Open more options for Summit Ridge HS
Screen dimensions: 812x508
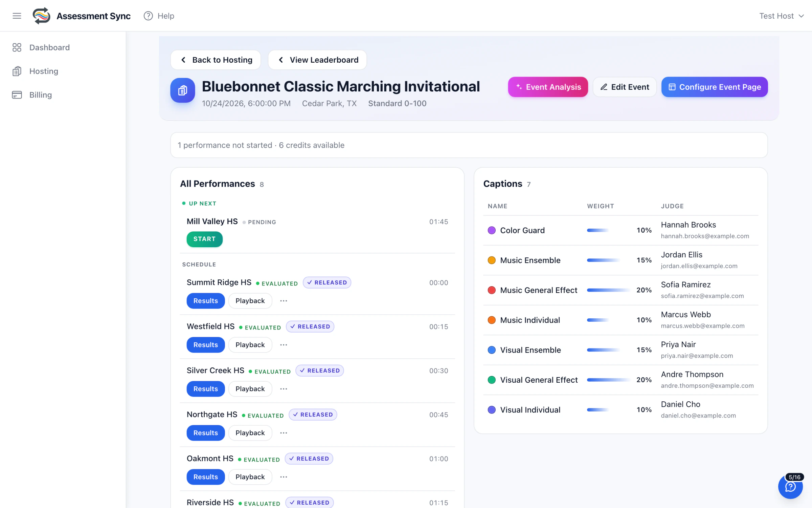284,301
